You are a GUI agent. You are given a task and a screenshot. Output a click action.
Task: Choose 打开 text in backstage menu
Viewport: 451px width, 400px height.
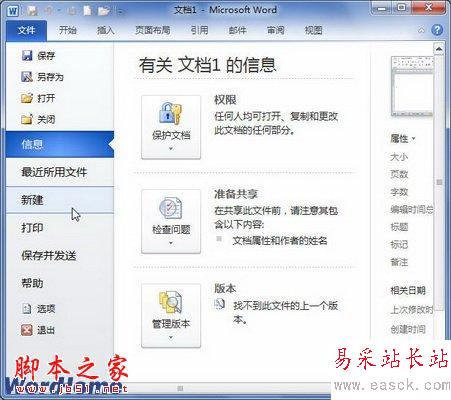click(46, 98)
